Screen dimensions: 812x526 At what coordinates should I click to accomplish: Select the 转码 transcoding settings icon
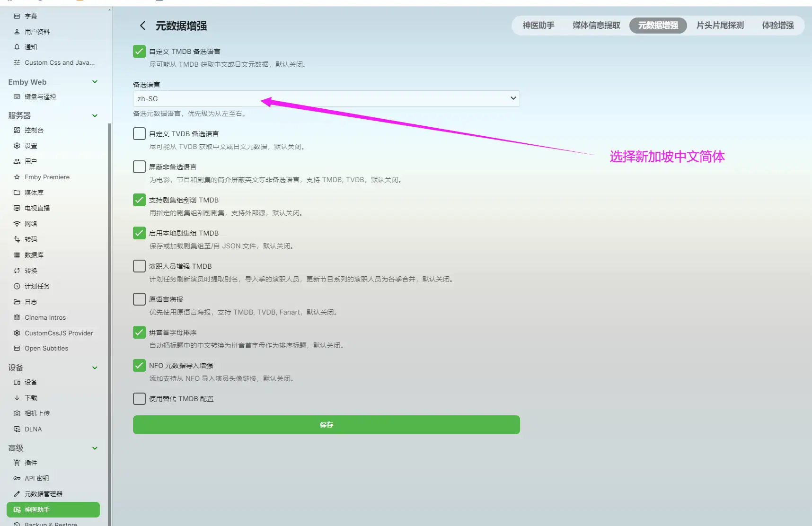[x=17, y=239]
